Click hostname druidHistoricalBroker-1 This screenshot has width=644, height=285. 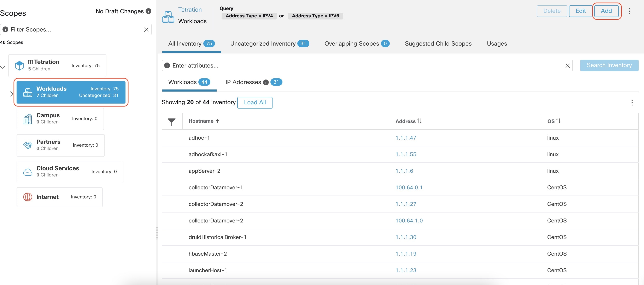[217, 237]
